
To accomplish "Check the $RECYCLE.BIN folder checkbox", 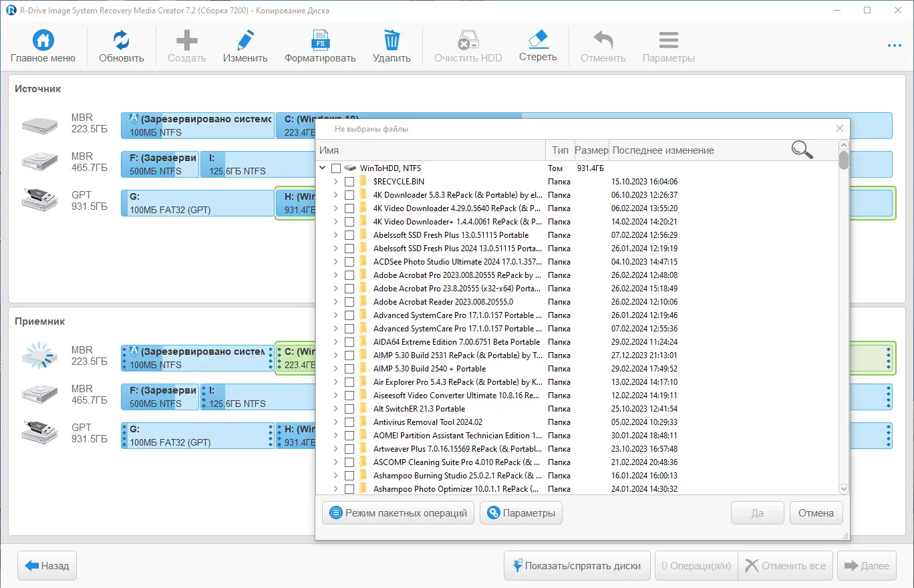I will coord(349,182).
